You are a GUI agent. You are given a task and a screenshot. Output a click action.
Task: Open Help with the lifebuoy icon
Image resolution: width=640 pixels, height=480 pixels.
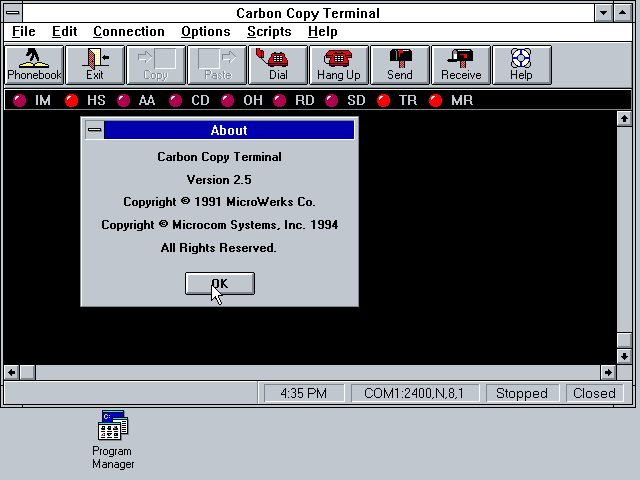[522, 65]
